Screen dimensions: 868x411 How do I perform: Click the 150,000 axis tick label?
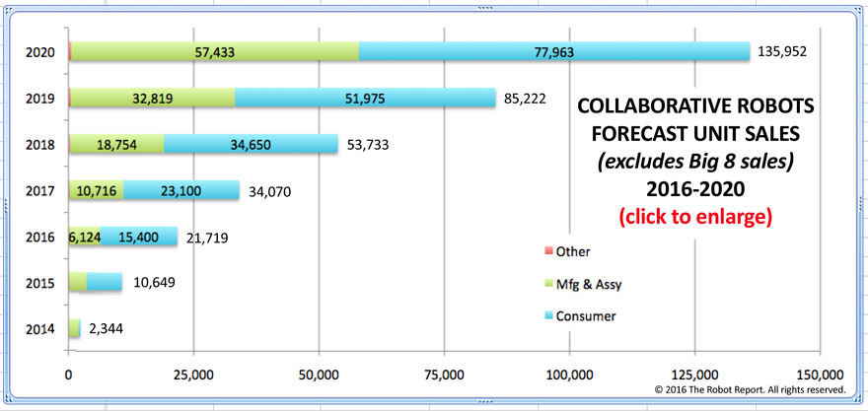[x=819, y=374]
